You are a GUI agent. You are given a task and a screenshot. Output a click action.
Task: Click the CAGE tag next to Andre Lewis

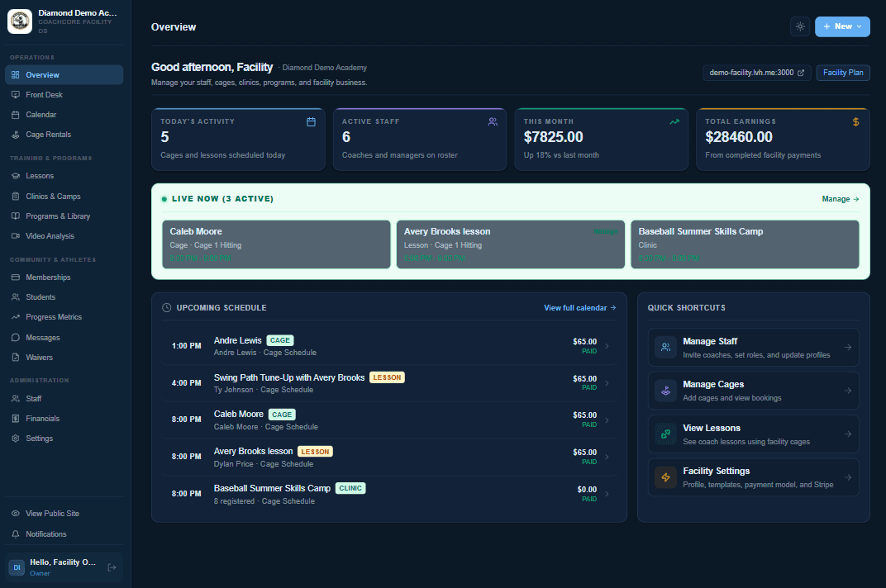(279, 340)
